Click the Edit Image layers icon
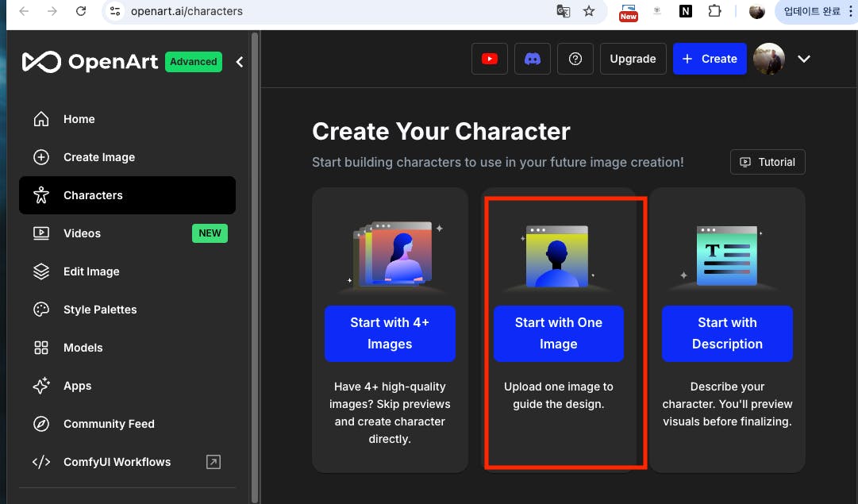858x504 pixels. [41, 271]
